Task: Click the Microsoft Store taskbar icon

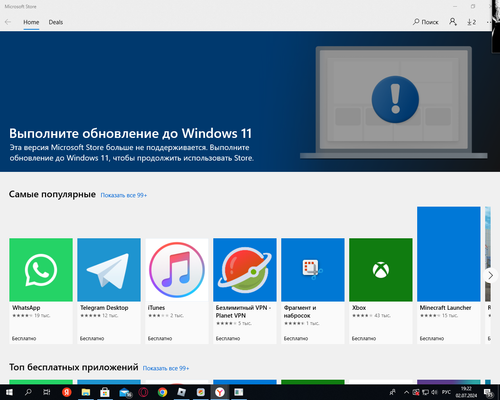Action: (105, 392)
